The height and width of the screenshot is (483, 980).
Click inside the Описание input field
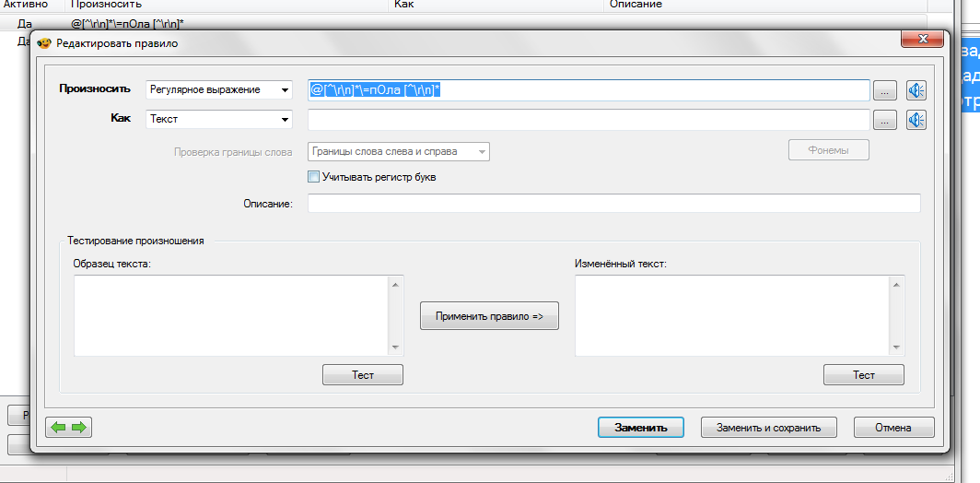(x=613, y=204)
